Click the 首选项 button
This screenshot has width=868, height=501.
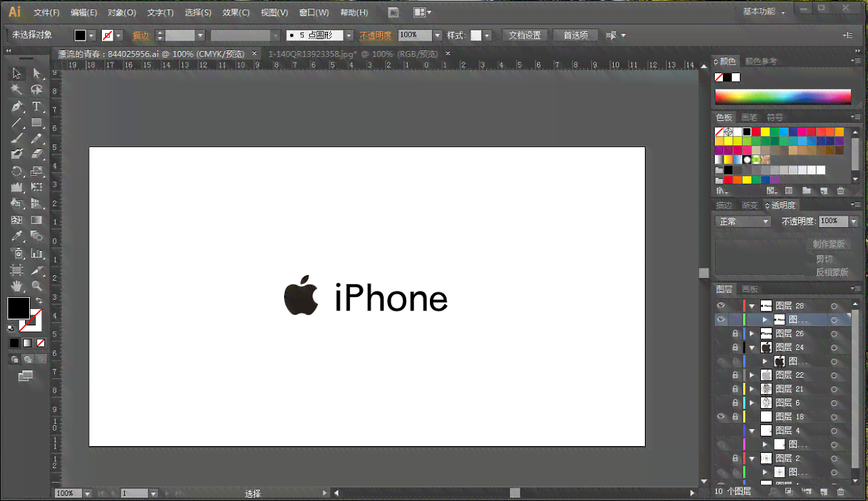click(576, 35)
